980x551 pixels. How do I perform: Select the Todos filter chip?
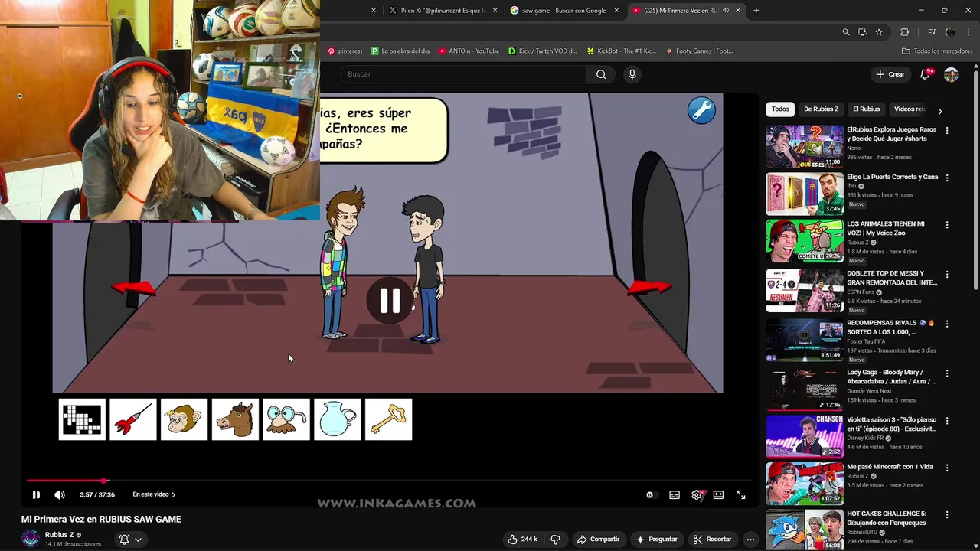click(780, 109)
